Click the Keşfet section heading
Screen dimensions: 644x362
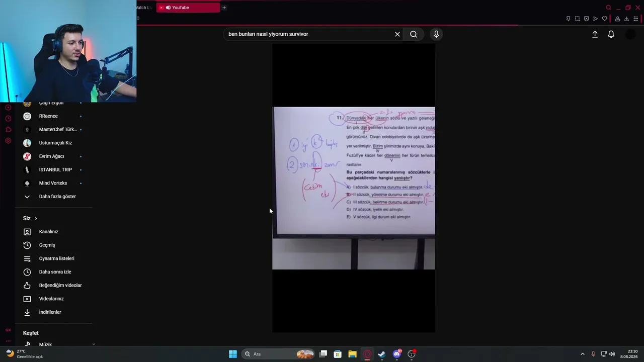tap(31, 333)
